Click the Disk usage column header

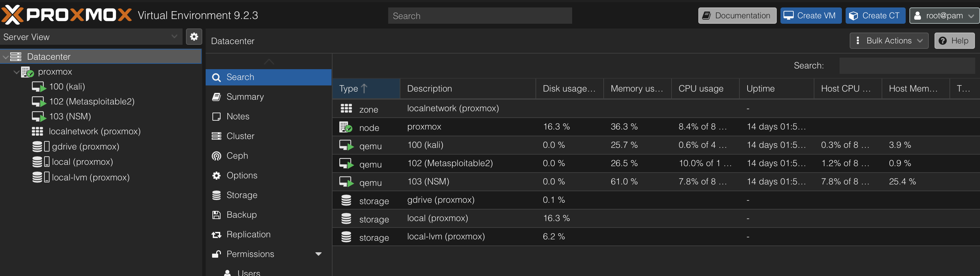(x=569, y=88)
